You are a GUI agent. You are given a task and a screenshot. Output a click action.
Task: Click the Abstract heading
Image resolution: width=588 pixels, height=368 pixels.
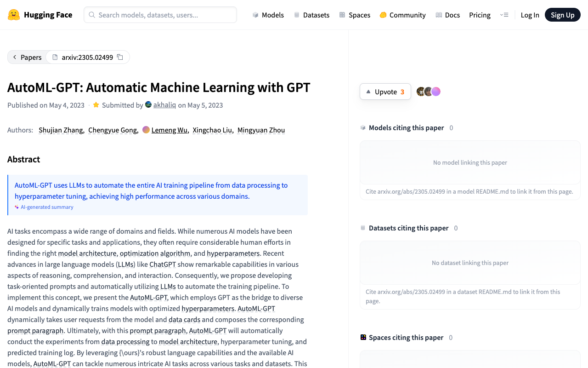point(23,159)
